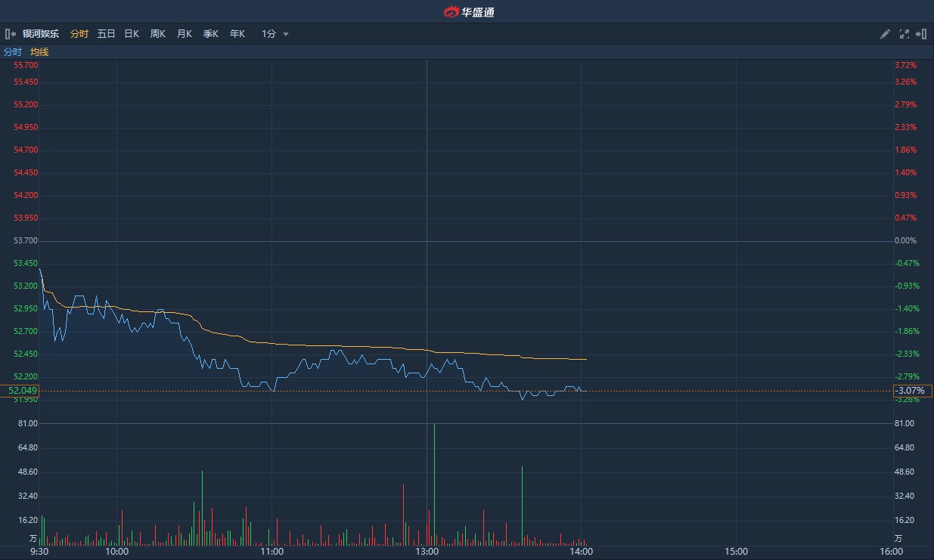Click the dropdown arrow beside 1分

286,35
